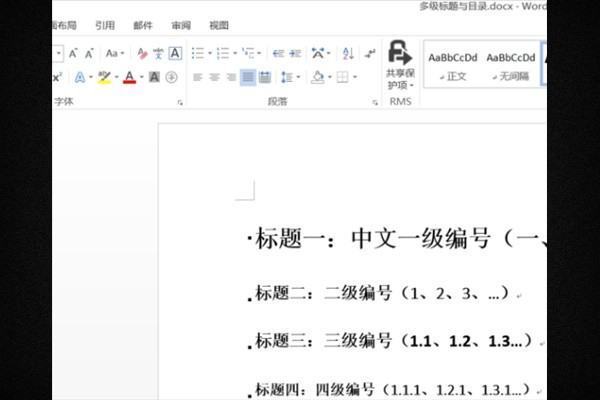Expand Text Effects dropdown arrow
600x400 pixels.
91,78
